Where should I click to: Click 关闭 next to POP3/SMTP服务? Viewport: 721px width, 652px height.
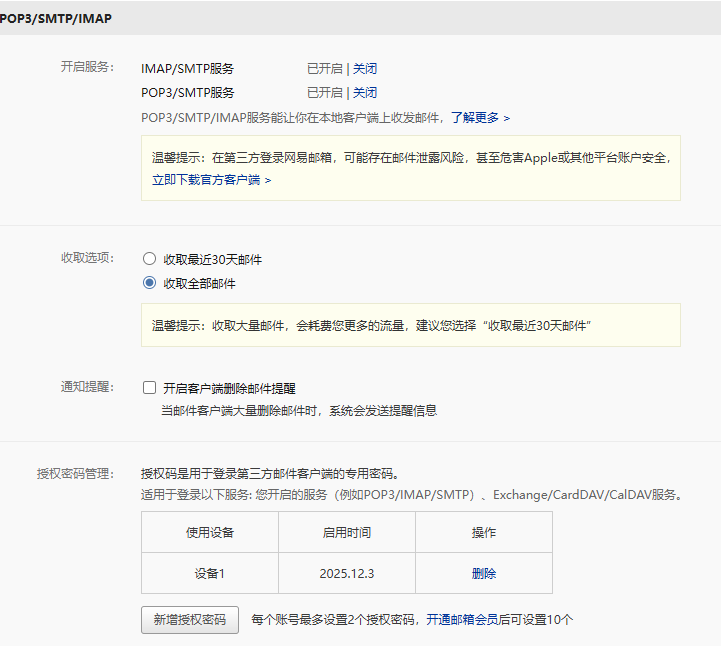[x=365, y=93]
